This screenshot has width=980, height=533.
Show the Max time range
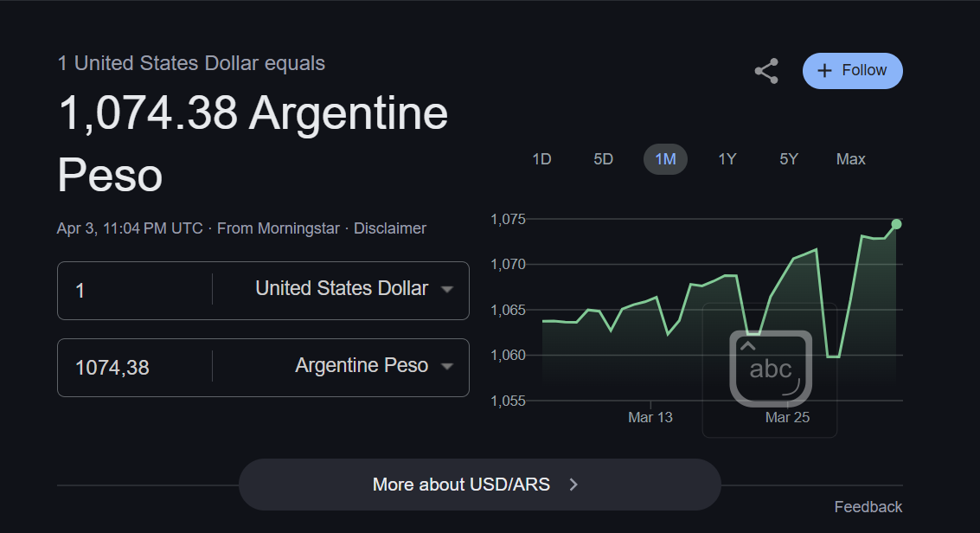click(x=850, y=159)
